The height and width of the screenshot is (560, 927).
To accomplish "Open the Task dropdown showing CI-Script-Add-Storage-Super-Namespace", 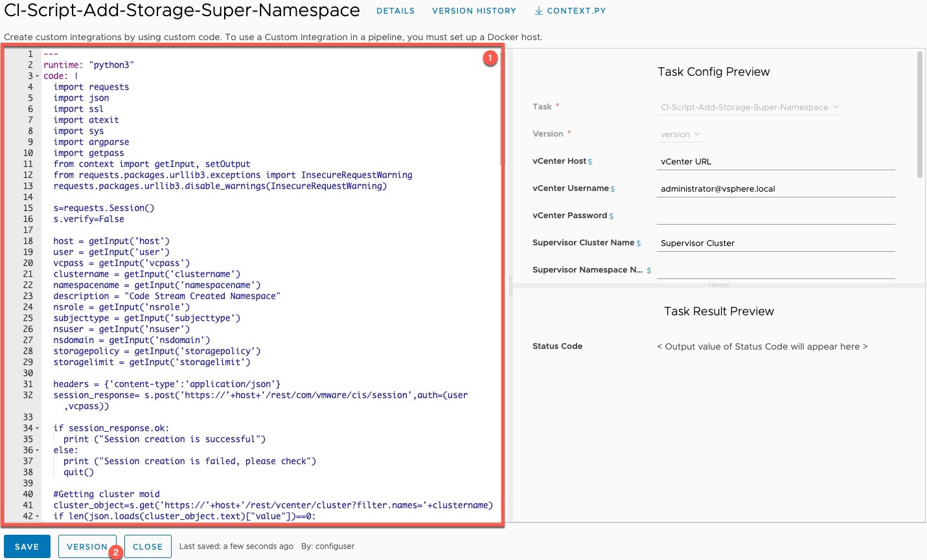I will (x=750, y=107).
